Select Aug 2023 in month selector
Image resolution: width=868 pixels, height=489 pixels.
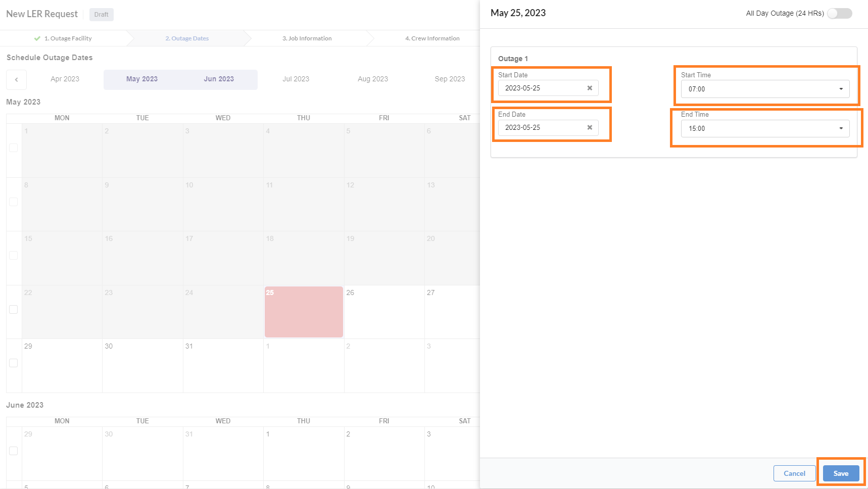click(372, 79)
